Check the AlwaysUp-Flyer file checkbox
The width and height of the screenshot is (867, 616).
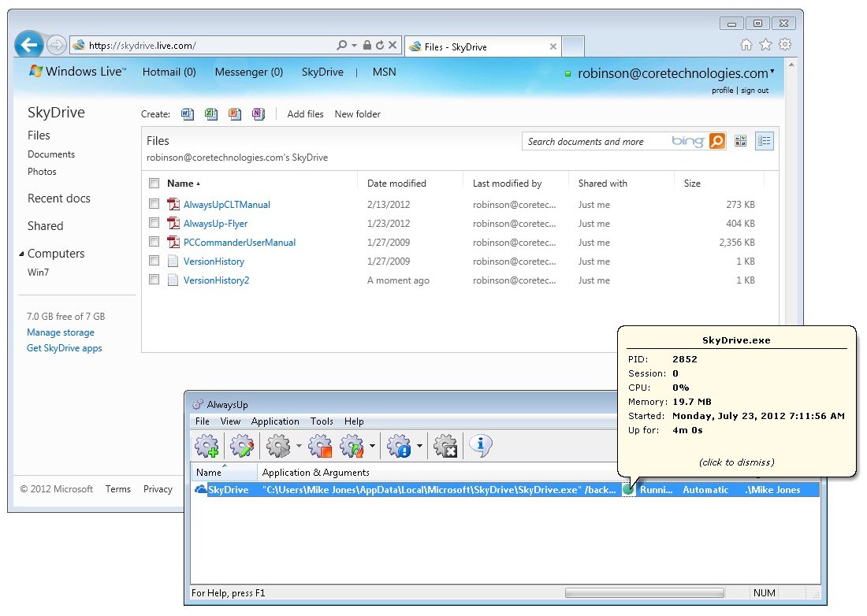pyautogui.click(x=154, y=223)
